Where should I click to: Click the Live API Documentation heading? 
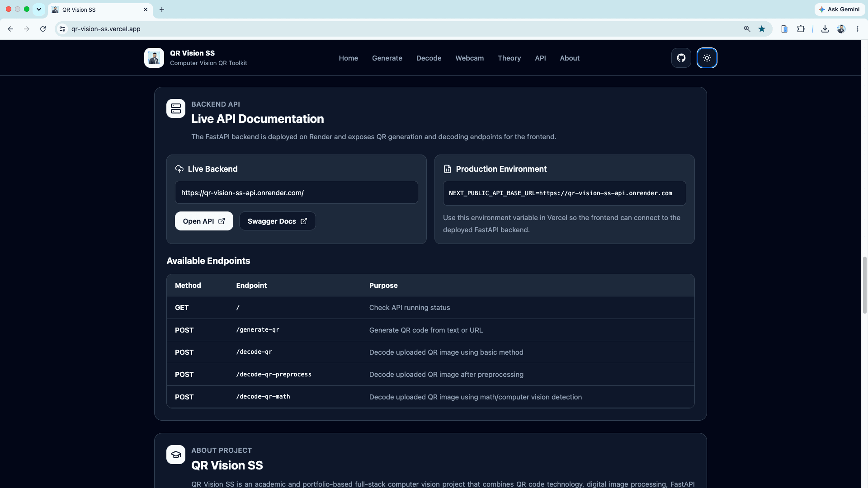(x=257, y=119)
